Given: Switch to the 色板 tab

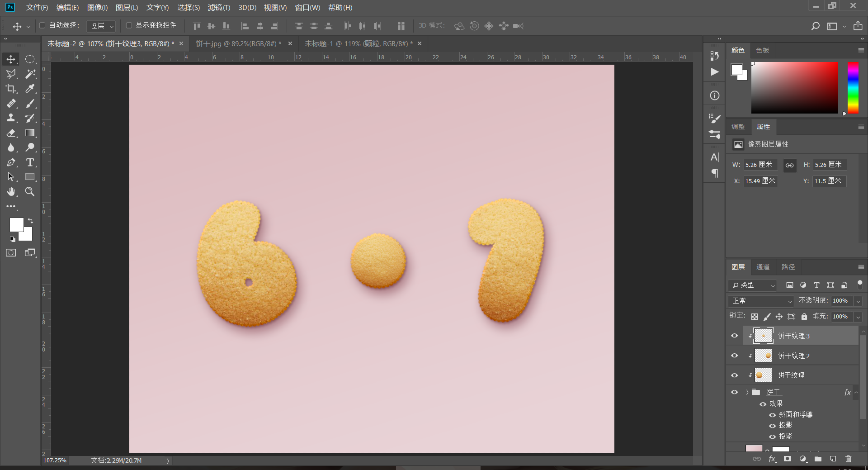Looking at the screenshot, I should [x=763, y=50].
